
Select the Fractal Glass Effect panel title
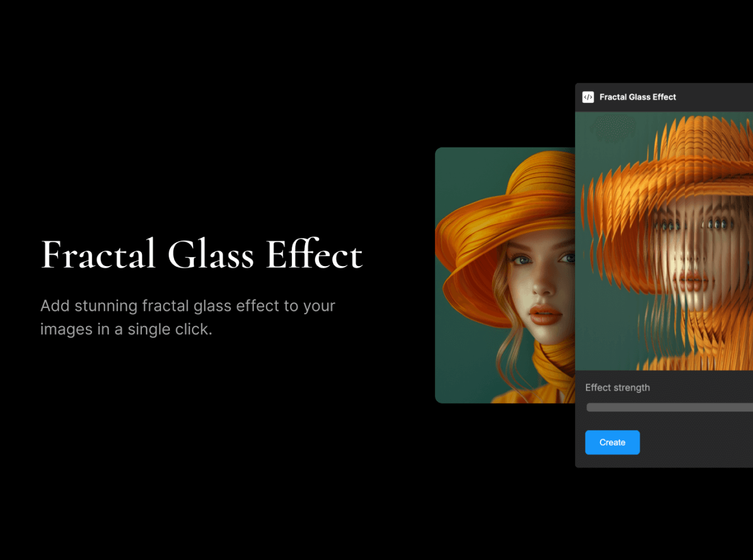(637, 97)
